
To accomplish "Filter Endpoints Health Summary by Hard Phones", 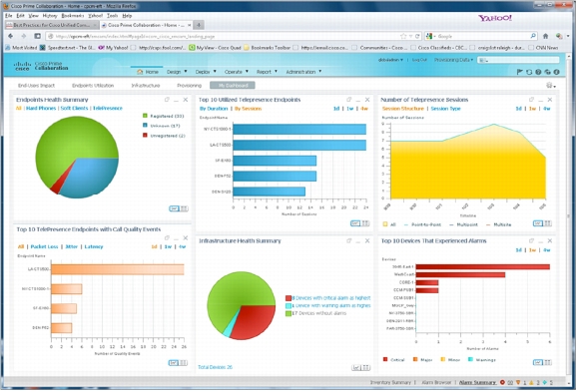I will pyautogui.click(x=41, y=109).
